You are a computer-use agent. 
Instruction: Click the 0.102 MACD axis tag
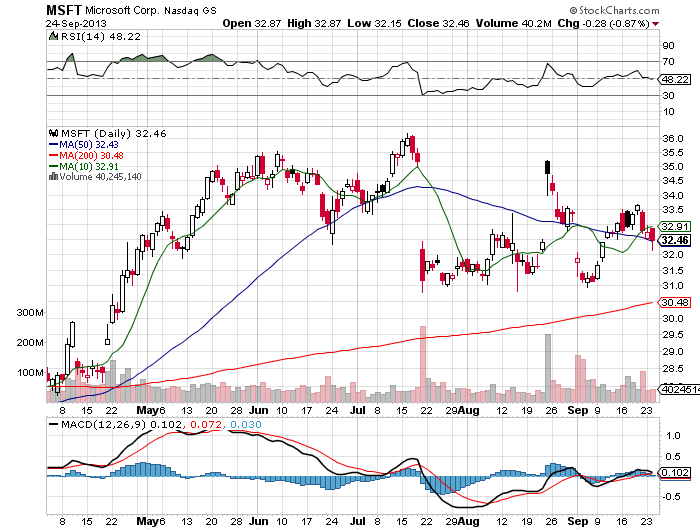pos(675,473)
